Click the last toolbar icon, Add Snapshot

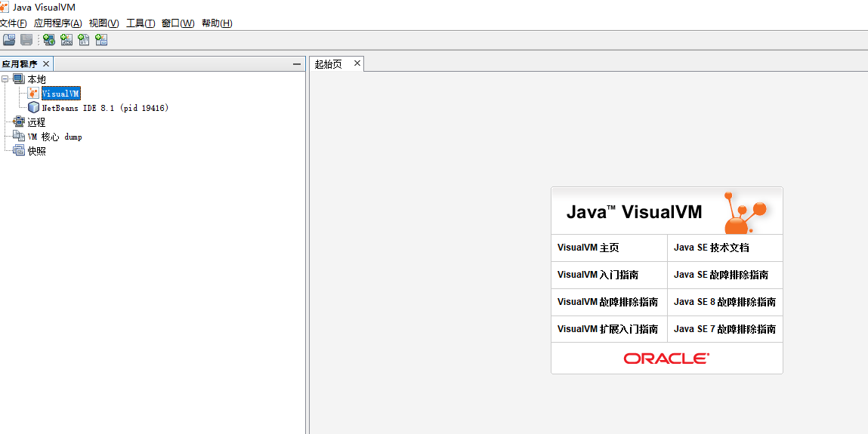[101, 40]
